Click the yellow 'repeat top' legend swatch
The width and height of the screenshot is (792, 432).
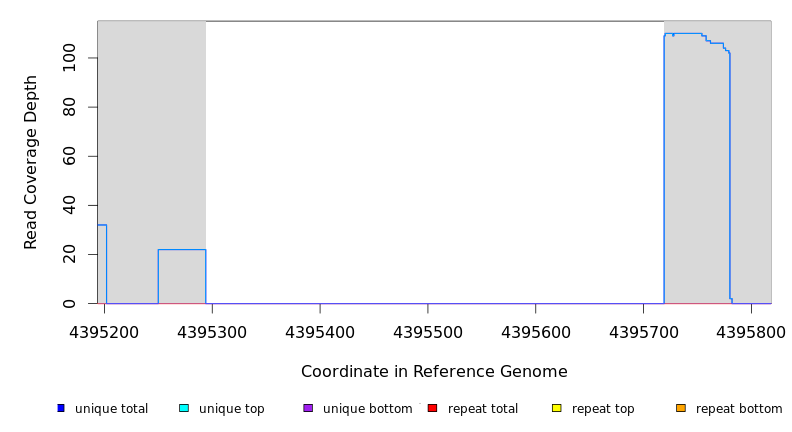click(x=556, y=408)
